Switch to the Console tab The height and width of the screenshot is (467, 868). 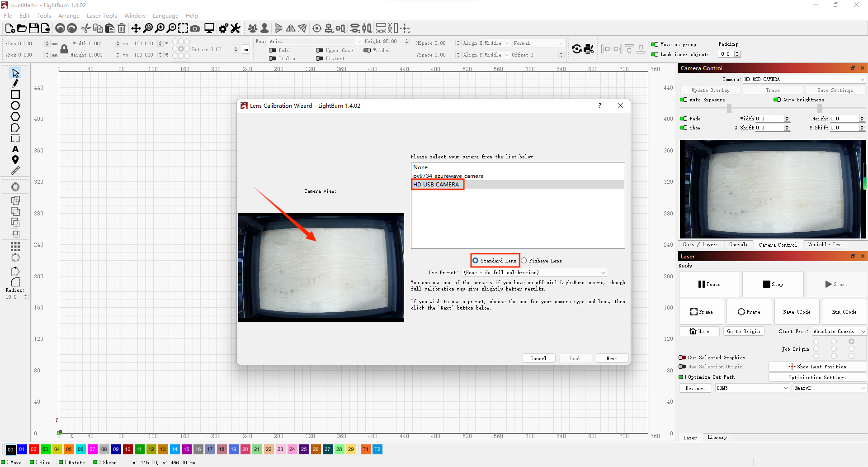click(x=738, y=244)
